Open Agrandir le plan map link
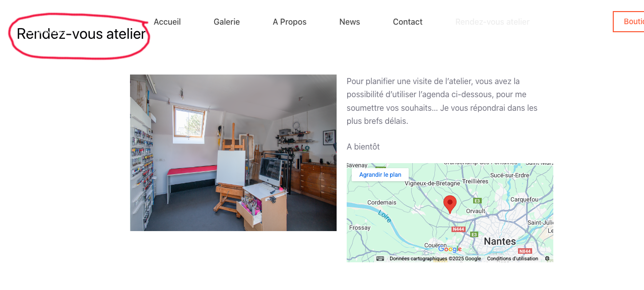Image resolution: width=644 pixels, height=290 pixels. click(380, 175)
